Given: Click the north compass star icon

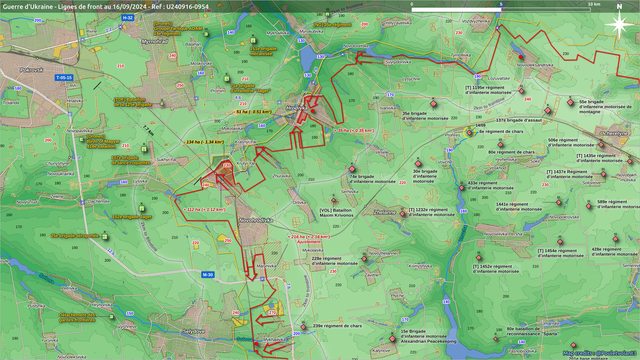Looking at the screenshot, I should 619,24.
